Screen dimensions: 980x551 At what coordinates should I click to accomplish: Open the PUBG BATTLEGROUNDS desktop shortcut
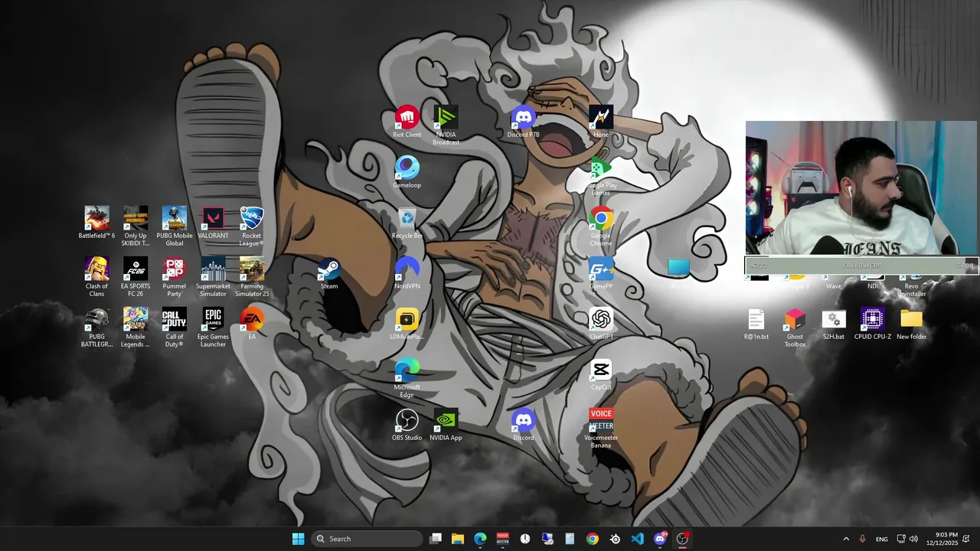pos(96,328)
